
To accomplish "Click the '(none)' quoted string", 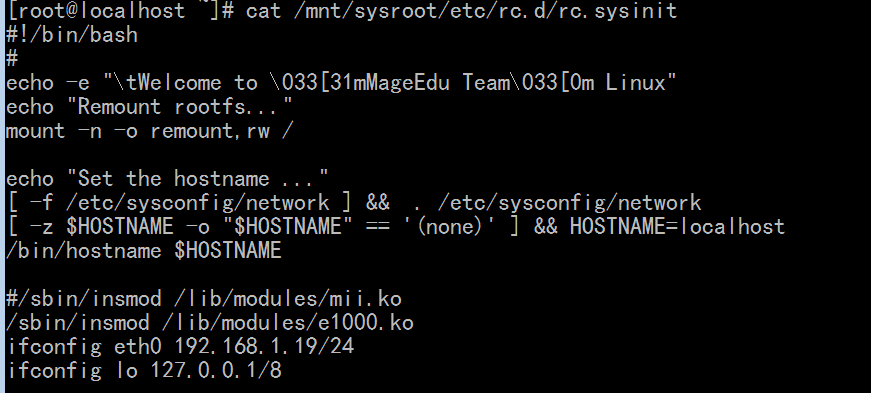I will tap(448, 227).
